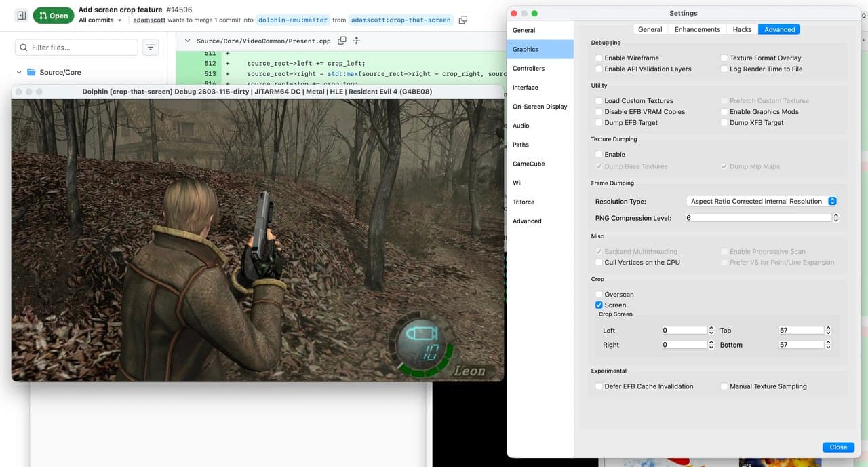Enable API Validation Layers checkbox
868x467 pixels.
pos(599,69)
